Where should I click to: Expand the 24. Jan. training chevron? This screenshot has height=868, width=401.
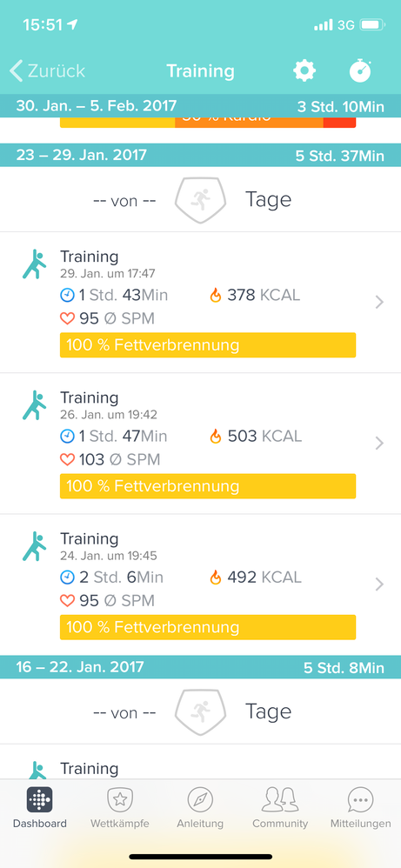379,584
